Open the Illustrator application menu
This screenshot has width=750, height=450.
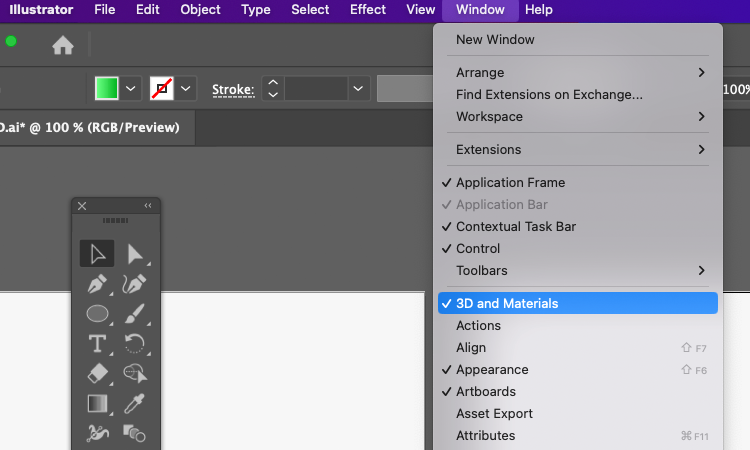(x=41, y=10)
